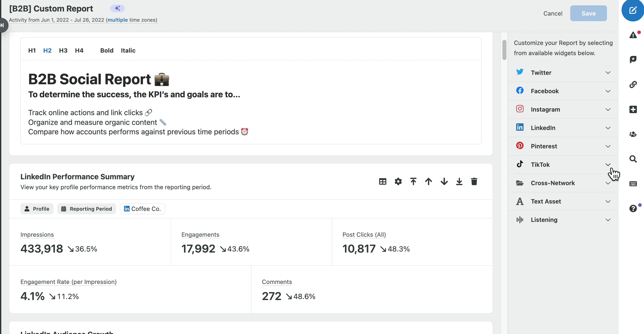This screenshot has width=644, height=334.
Task: Open the multiple time zones link
Action: coord(118,20)
